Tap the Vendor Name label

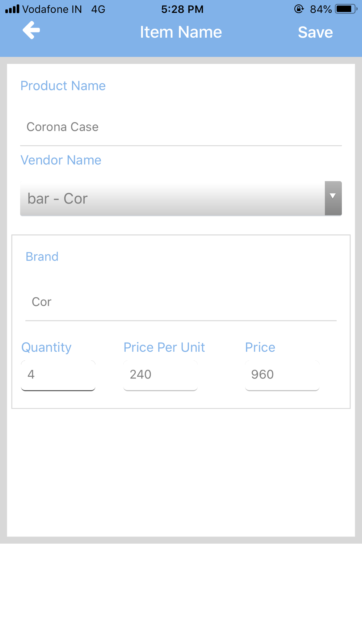coord(61,160)
